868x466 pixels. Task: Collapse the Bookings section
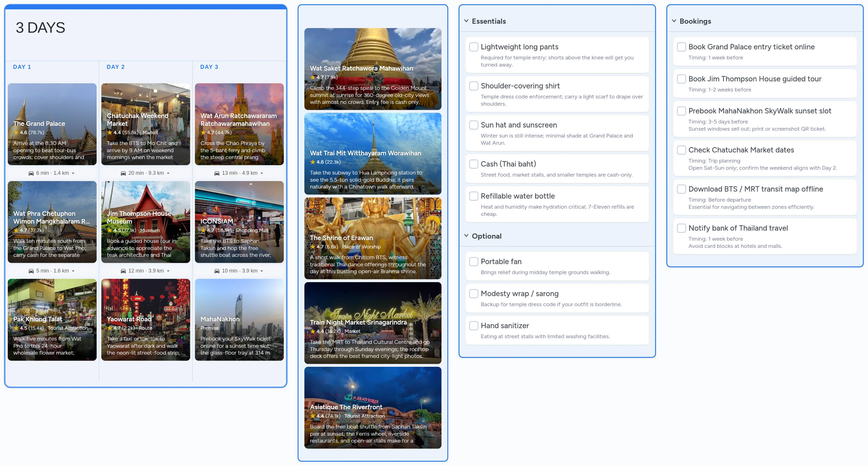(x=674, y=21)
